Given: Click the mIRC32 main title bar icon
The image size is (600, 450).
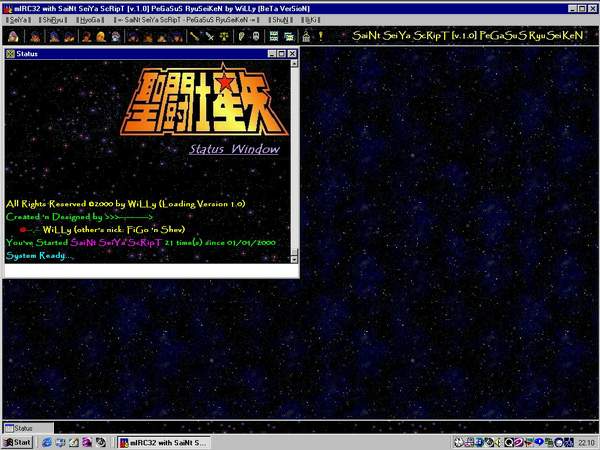Looking at the screenshot, I should pyautogui.click(x=7, y=8).
